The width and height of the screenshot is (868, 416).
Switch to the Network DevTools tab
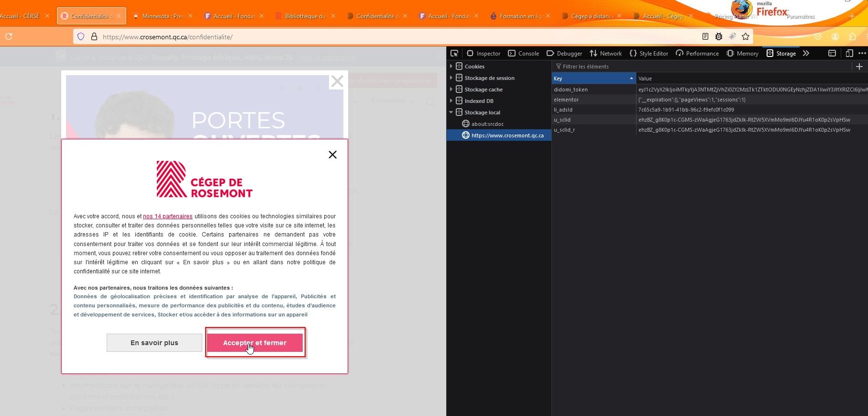tap(605, 53)
